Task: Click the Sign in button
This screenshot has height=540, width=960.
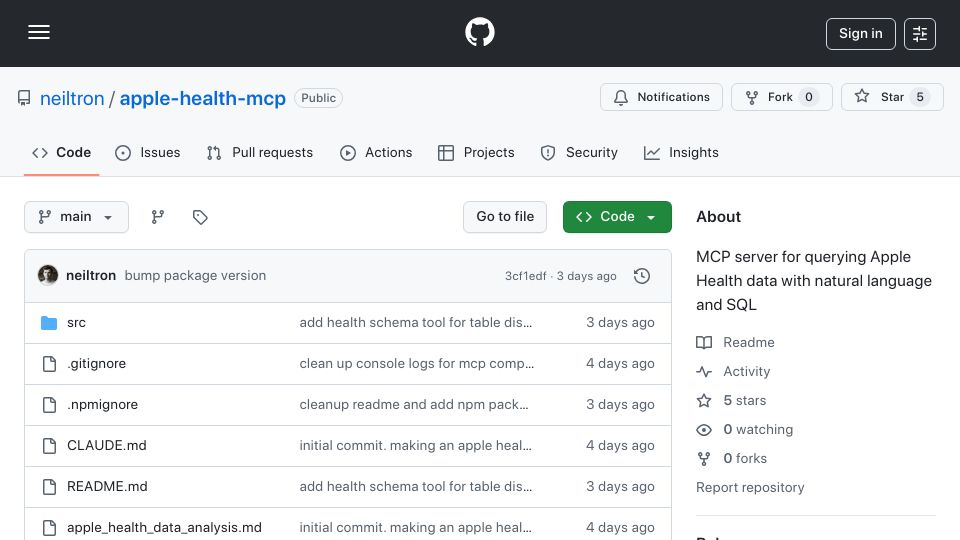Action: click(x=860, y=34)
